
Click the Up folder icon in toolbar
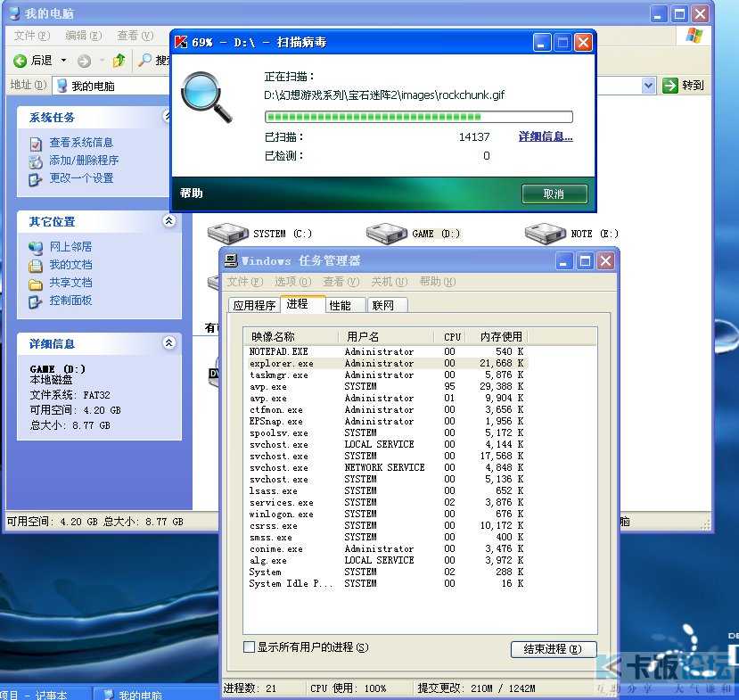(119, 61)
